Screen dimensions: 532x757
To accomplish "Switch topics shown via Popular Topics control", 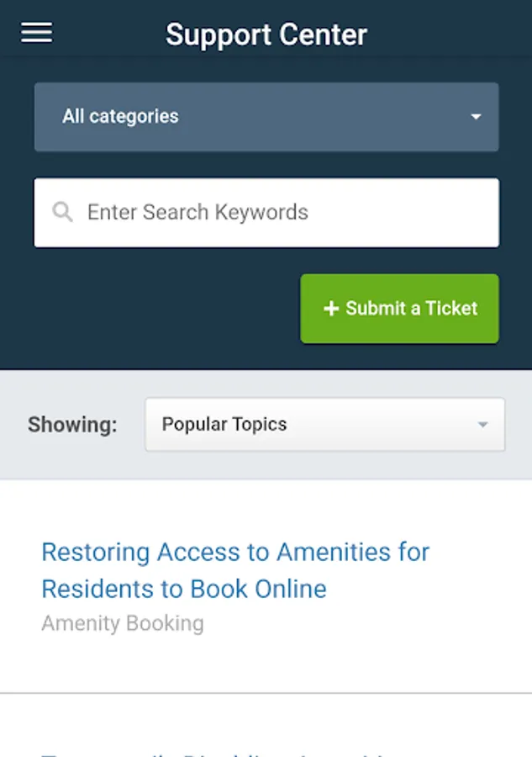I will 324,425.
